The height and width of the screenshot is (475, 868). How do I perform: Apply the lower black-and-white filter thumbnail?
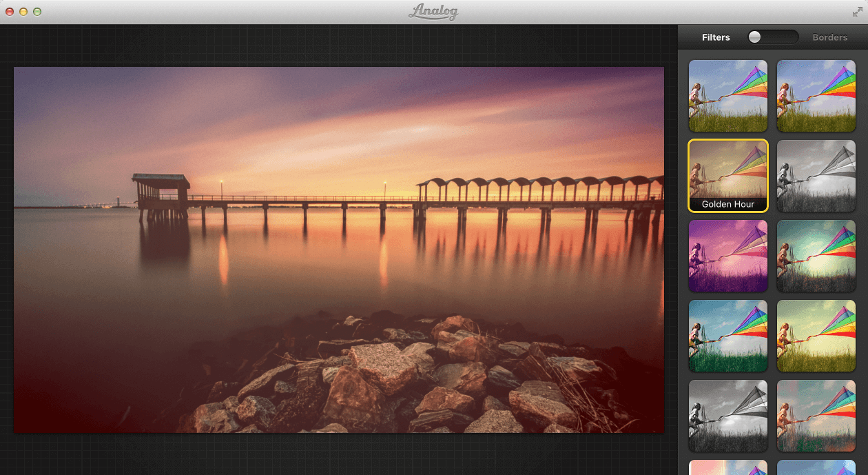(x=728, y=416)
